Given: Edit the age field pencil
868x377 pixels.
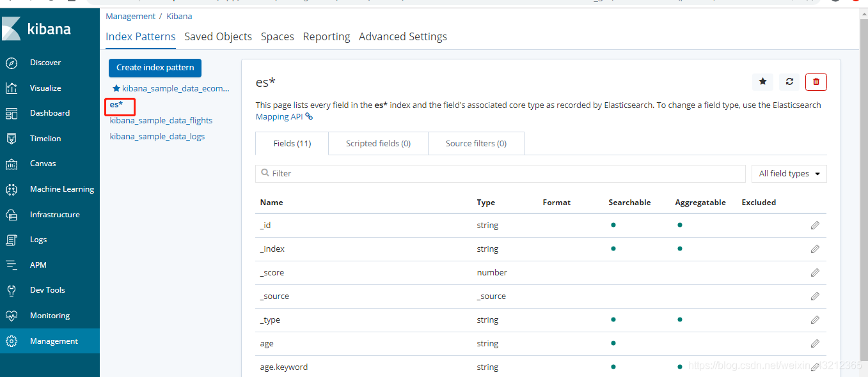Looking at the screenshot, I should [x=815, y=344].
